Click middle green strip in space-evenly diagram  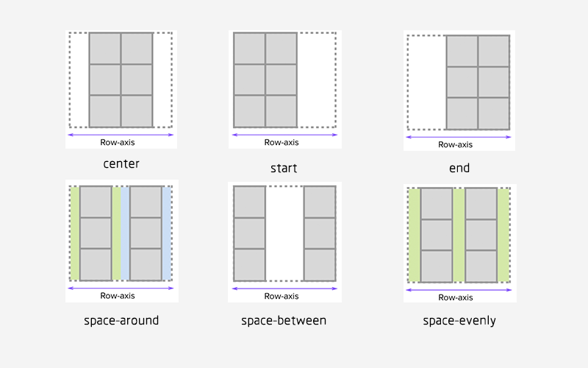[459, 235]
